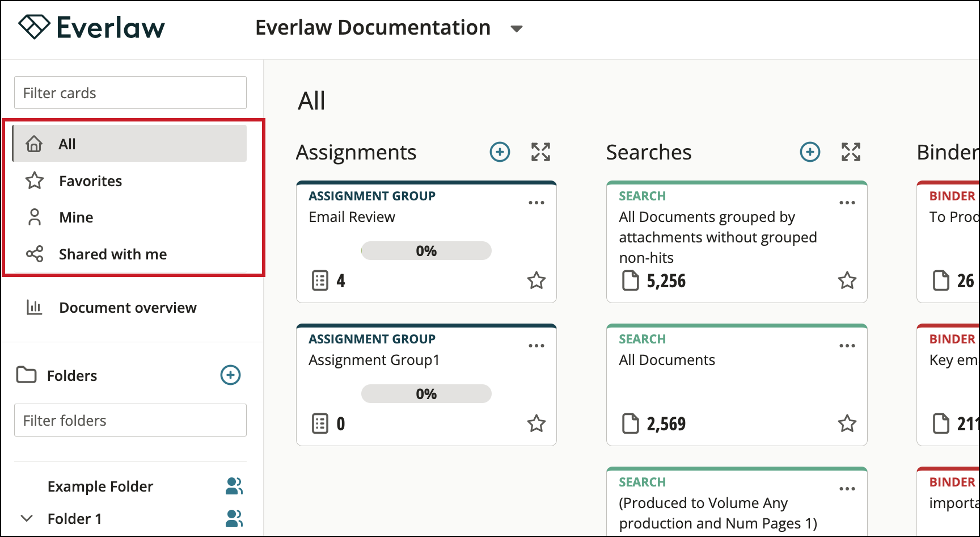
Task: Favorite the Assignment Group1 card
Action: [537, 423]
